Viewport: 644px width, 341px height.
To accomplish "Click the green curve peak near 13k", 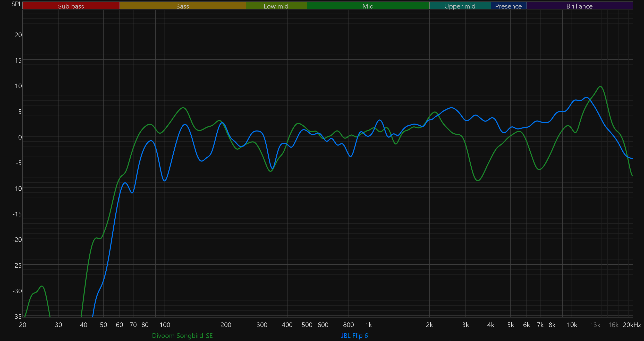I will [x=600, y=87].
